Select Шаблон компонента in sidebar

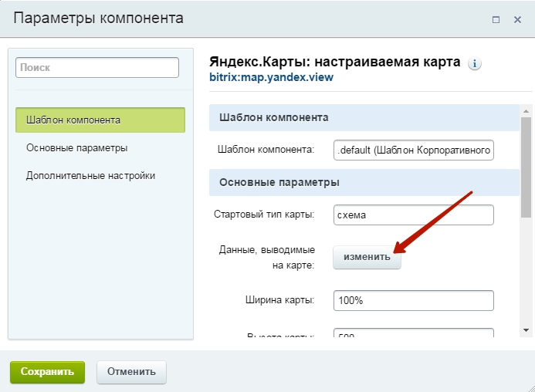(100, 120)
